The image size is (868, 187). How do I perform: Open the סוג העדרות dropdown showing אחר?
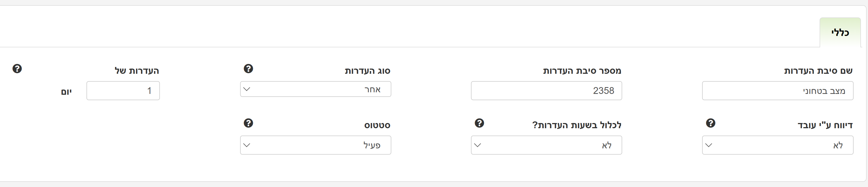pos(315,89)
